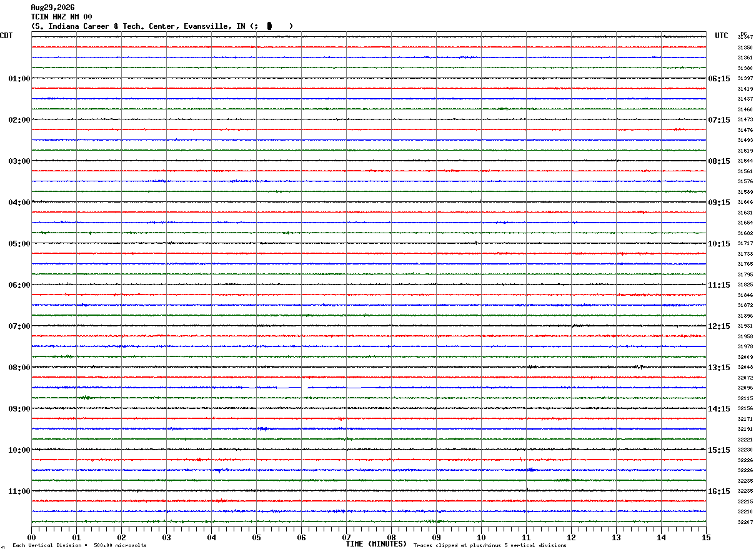Click the 07 minute tick on bottom axis

click(346, 537)
